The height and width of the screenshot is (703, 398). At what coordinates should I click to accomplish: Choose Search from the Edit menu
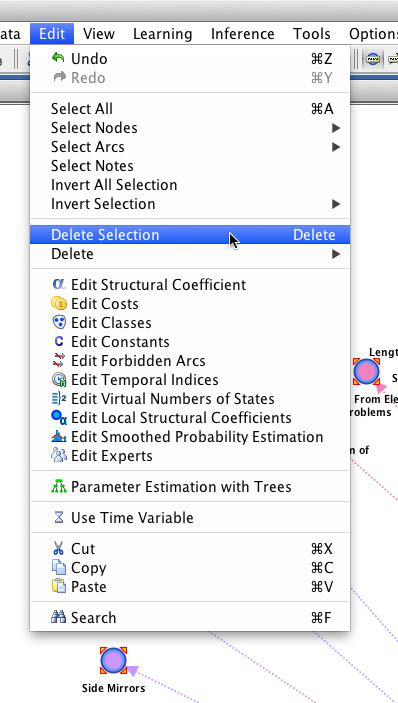click(x=190, y=617)
